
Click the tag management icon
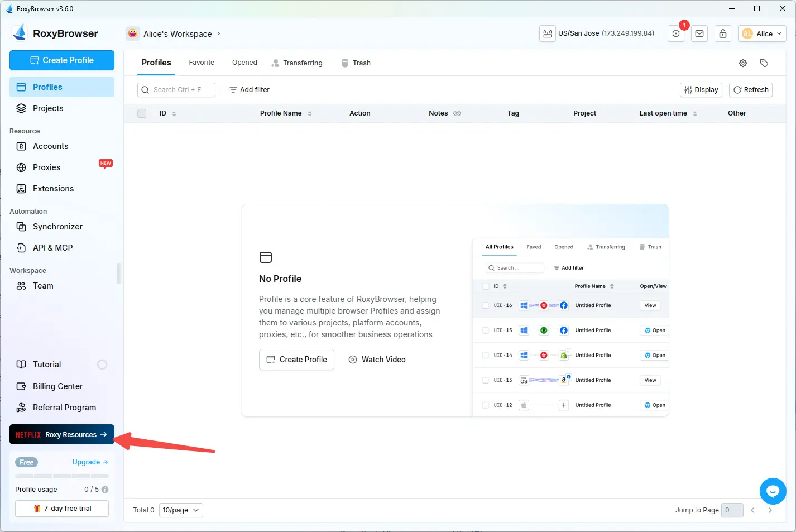[764, 63]
